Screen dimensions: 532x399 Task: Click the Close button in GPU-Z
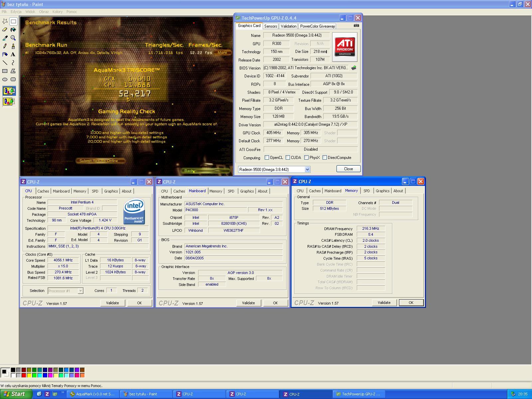pyautogui.click(x=348, y=169)
